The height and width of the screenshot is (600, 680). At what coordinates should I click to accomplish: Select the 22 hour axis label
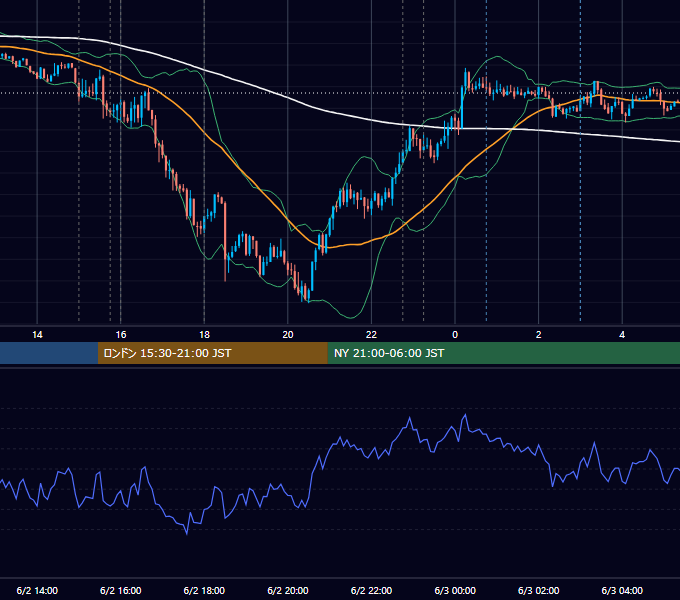(371, 335)
